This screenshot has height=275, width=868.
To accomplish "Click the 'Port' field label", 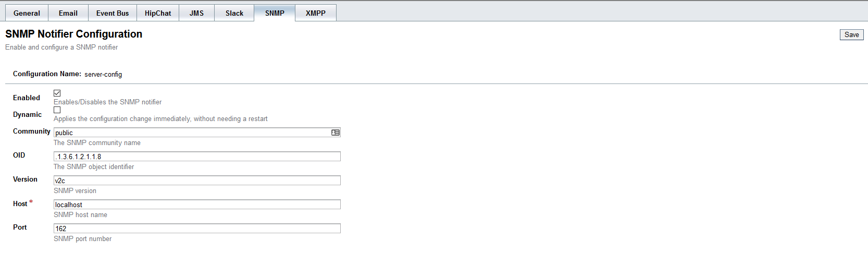I will (x=20, y=227).
